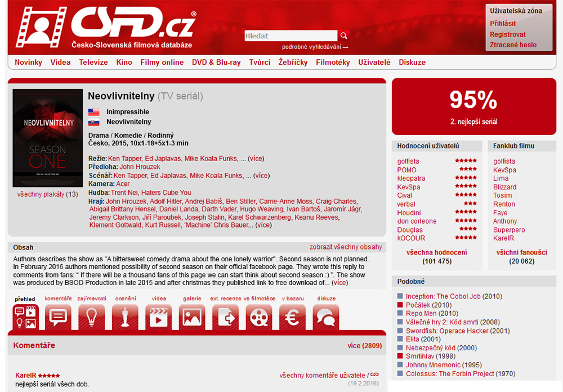Open the ve filmotéce film reel icon
Screen dimensions: 563x392
pos(259,317)
